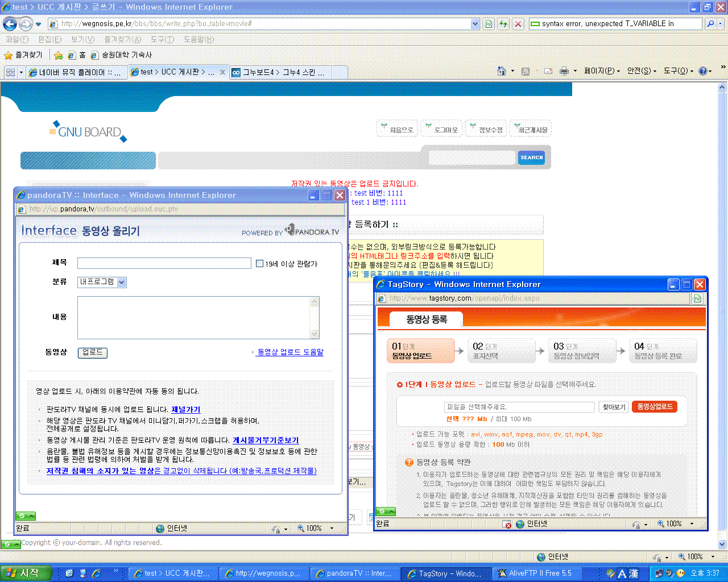
Task: Click the 내용 content text area
Action: 198,317
